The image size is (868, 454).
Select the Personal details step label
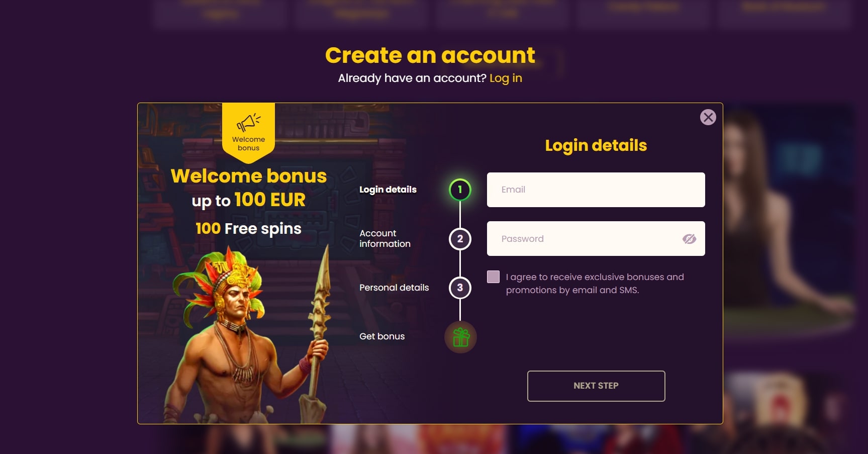point(394,288)
